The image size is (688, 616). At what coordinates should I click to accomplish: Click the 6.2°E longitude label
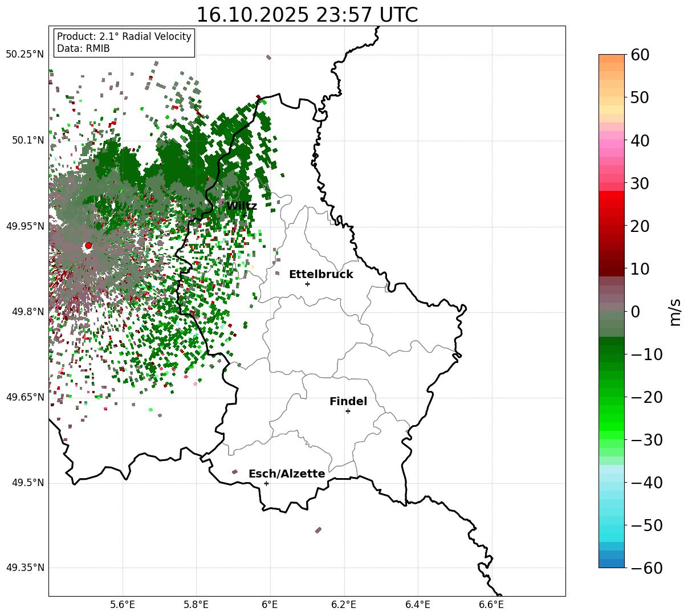click(344, 604)
